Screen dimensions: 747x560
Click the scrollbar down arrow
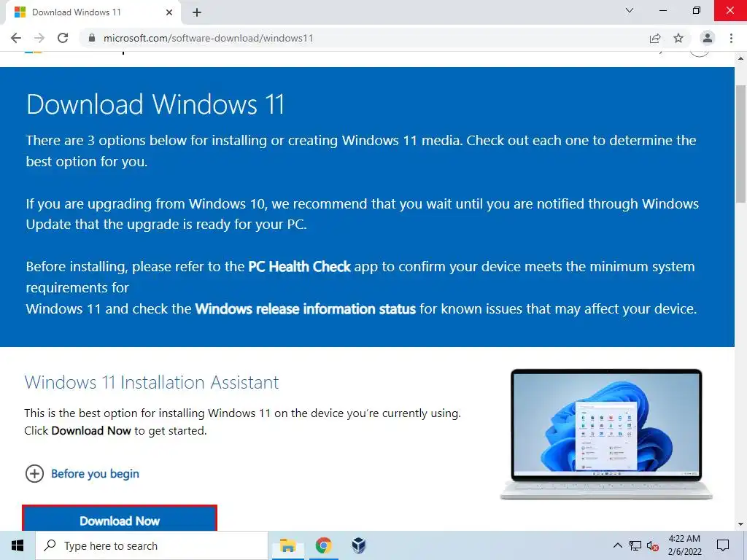click(740, 524)
